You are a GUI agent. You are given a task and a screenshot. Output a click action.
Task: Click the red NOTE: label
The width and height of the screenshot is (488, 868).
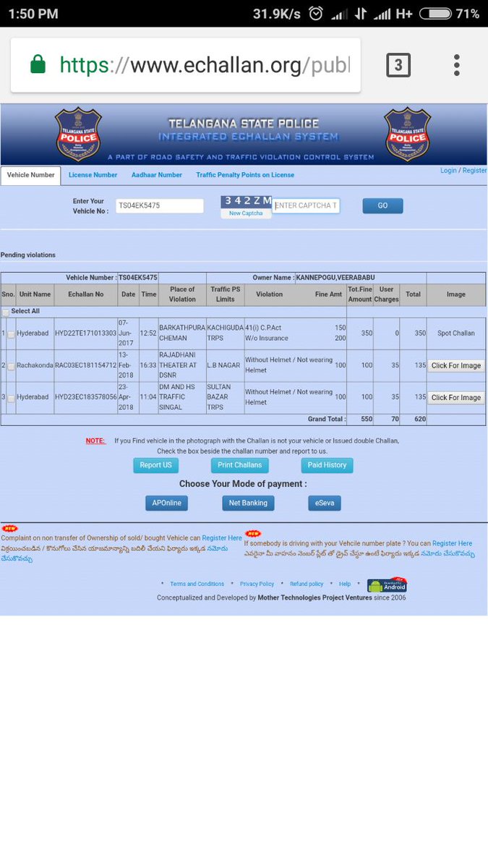click(95, 441)
